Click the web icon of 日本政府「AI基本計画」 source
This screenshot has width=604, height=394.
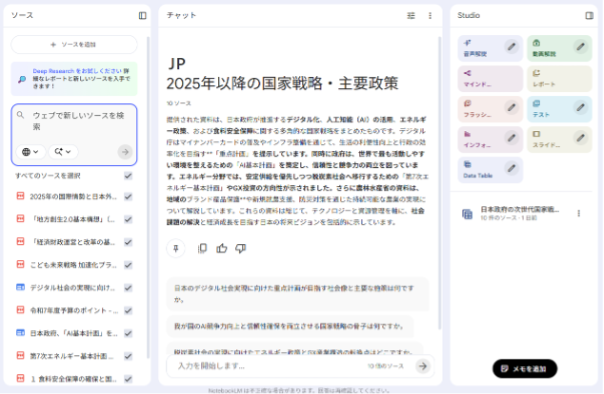pos(20,333)
